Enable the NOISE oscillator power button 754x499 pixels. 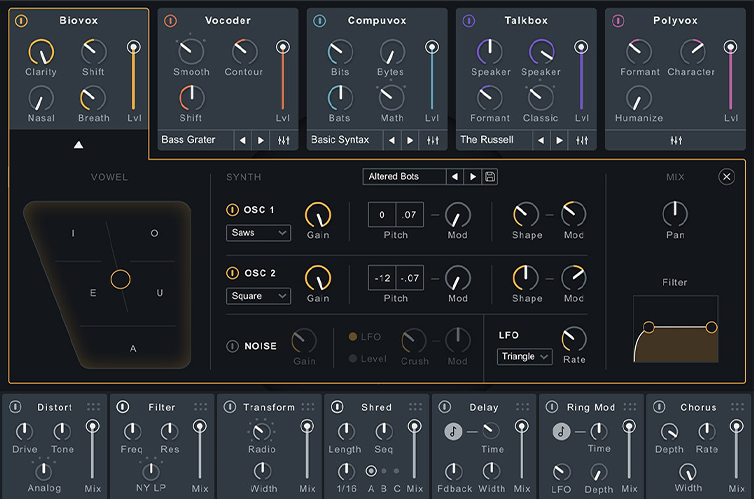click(x=232, y=346)
